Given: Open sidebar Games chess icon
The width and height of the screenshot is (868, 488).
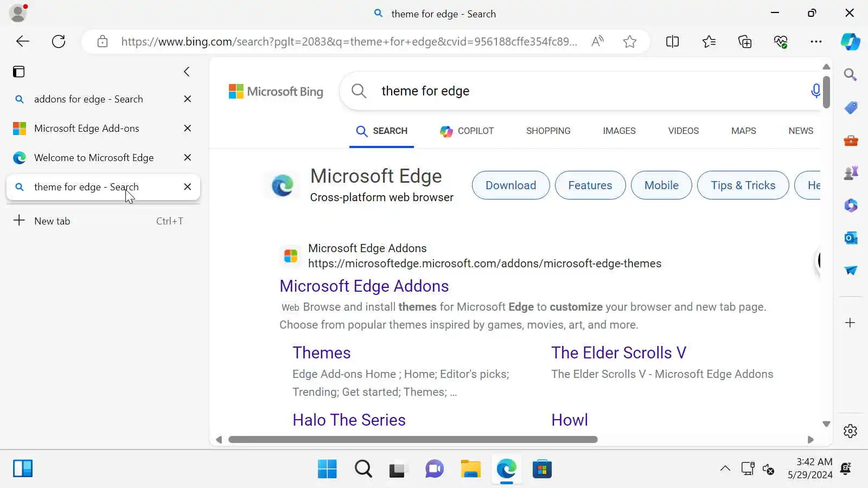Looking at the screenshot, I should 851,173.
